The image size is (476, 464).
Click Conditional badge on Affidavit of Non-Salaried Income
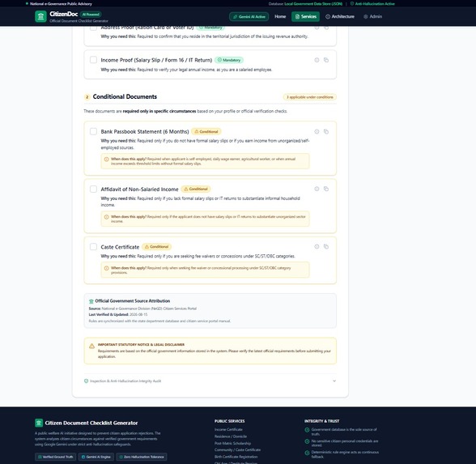[x=196, y=189]
